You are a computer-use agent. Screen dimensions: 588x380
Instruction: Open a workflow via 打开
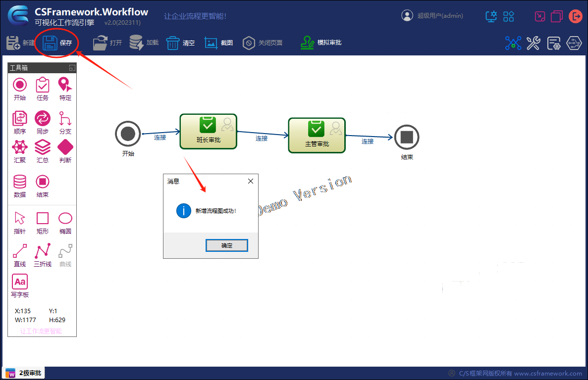pos(107,43)
